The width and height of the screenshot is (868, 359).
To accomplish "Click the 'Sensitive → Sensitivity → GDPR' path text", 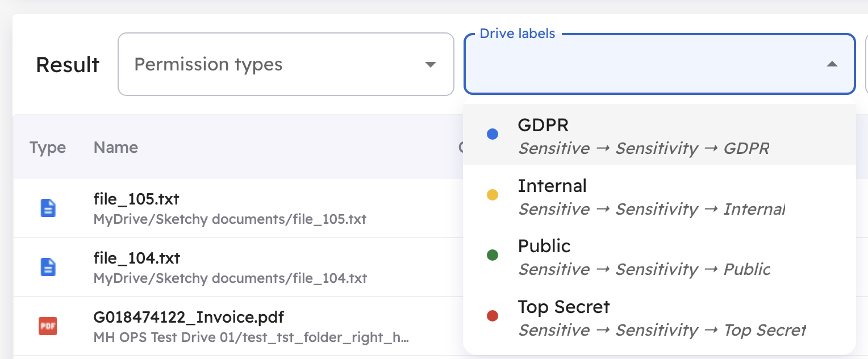I will (644, 149).
